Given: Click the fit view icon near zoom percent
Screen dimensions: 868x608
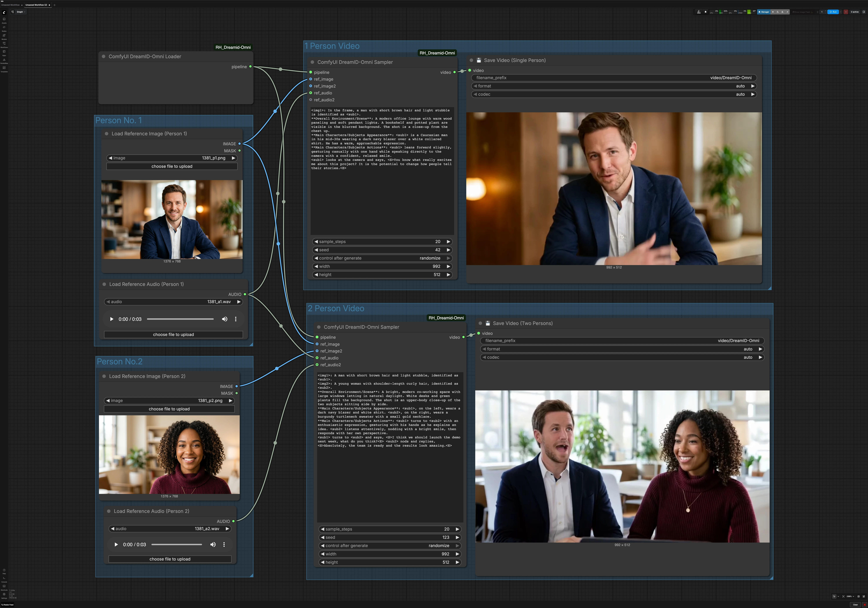Looking at the screenshot, I should 843,596.
